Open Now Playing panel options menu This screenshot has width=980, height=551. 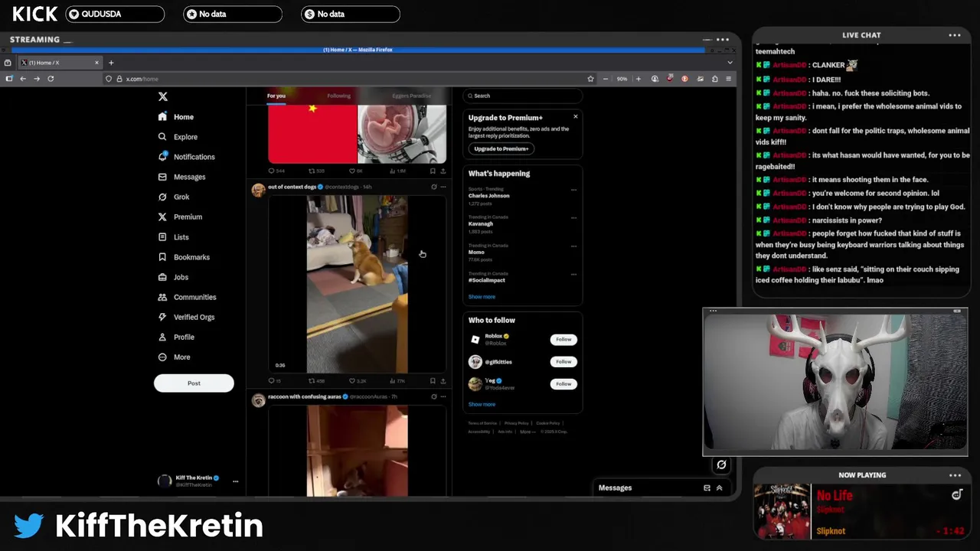955,475
